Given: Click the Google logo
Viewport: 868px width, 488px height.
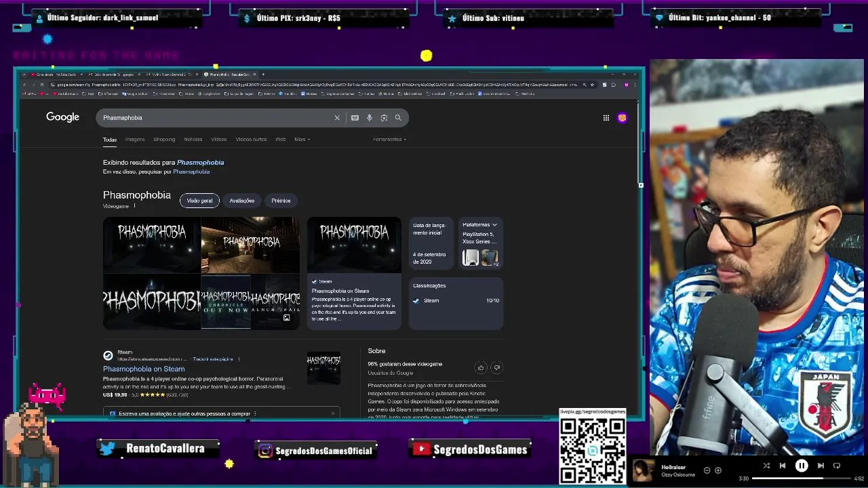Looking at the screenshot, I should tap(62, 117).
